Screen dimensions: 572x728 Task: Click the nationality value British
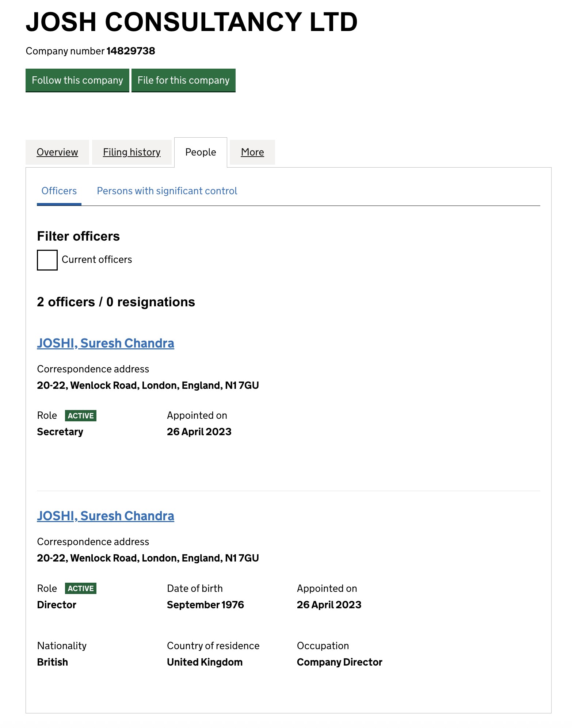[x=53, y=662]
